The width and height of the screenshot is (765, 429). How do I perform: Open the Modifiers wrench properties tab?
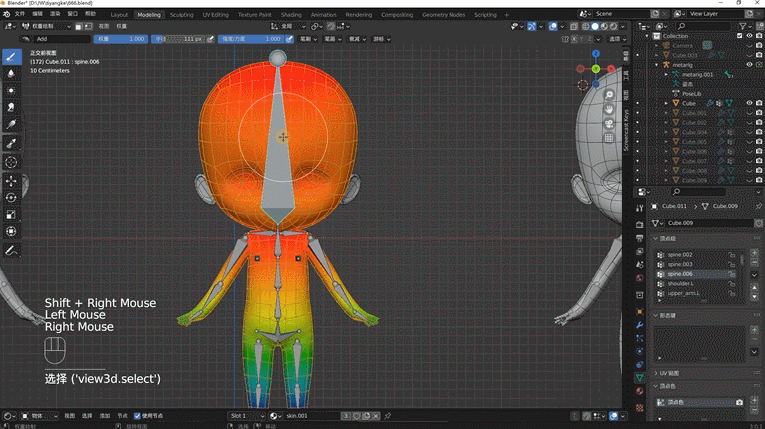pos(640,326)
